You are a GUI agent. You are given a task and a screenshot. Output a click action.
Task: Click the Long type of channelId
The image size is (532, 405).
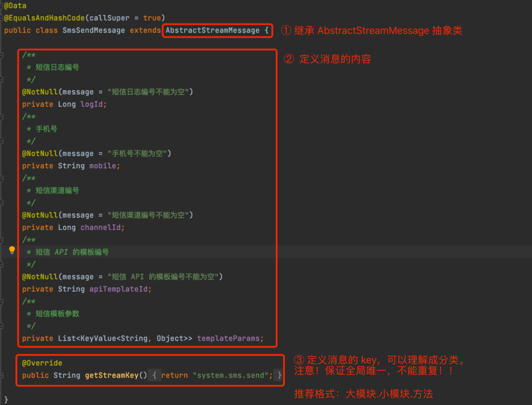tap(67, 227)
